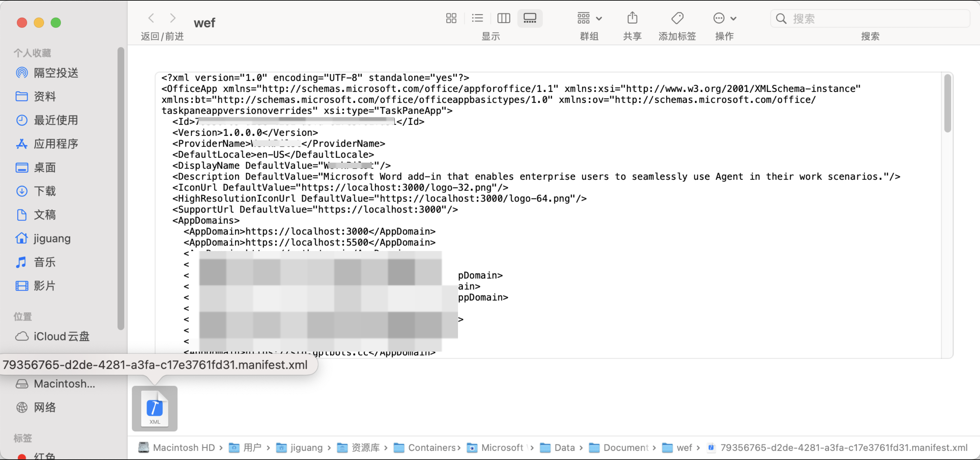Open Applications in the sidebar

click(56, 144)
